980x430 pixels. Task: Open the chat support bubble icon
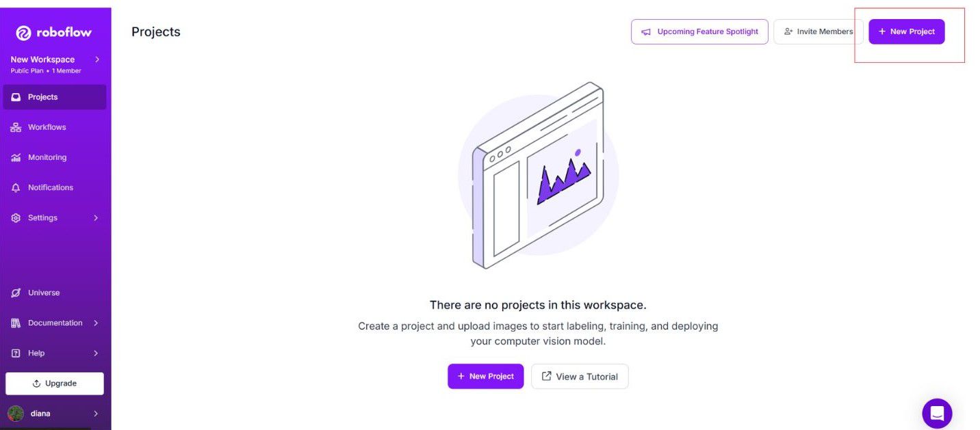point(937,414)
